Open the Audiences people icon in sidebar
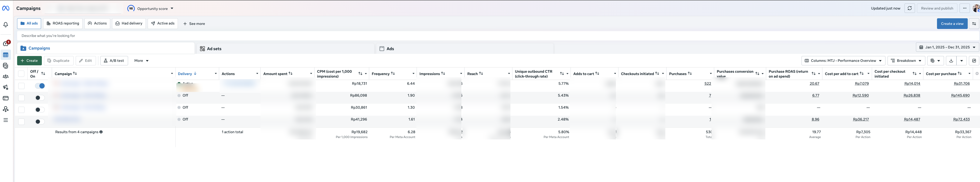 tap(6, 76)
